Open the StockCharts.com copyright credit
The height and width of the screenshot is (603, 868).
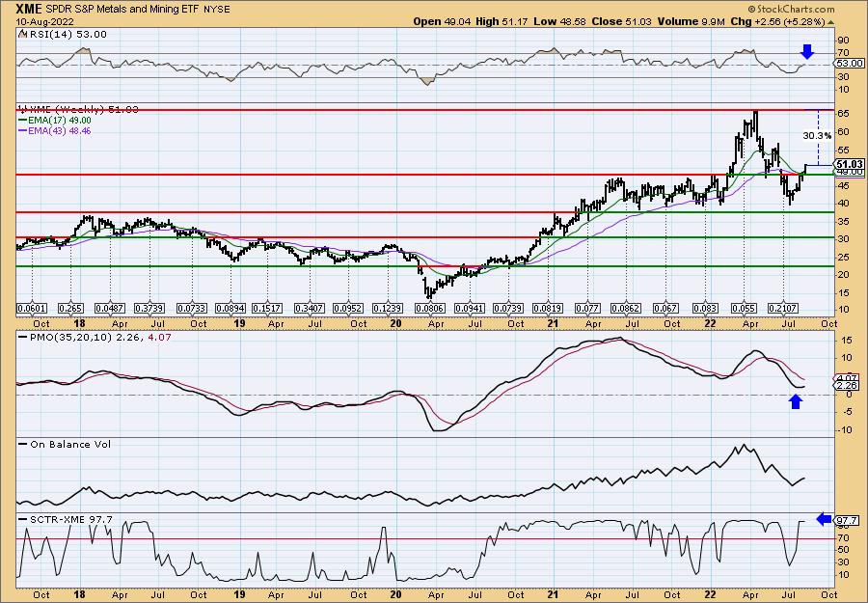click(791, 9)
